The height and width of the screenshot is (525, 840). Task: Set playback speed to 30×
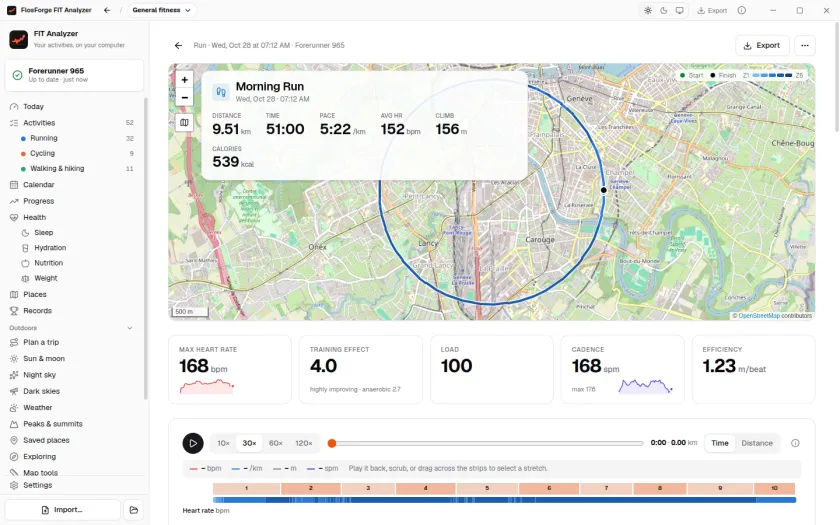pos(249,443)
